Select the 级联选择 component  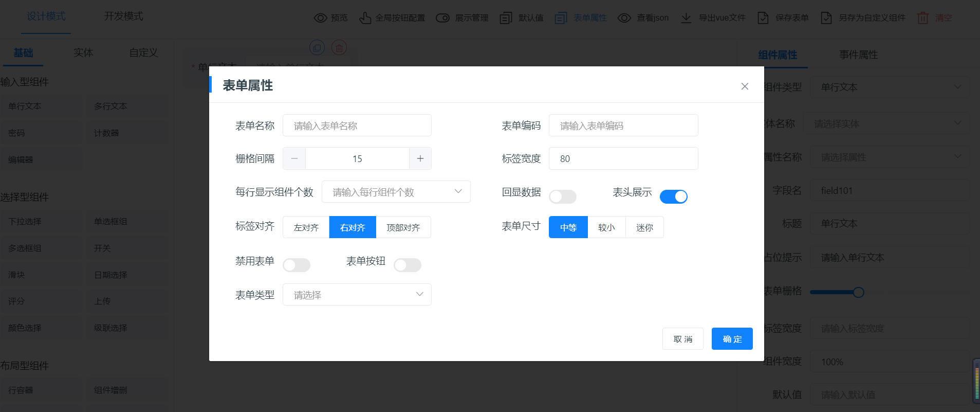(127, 328)
